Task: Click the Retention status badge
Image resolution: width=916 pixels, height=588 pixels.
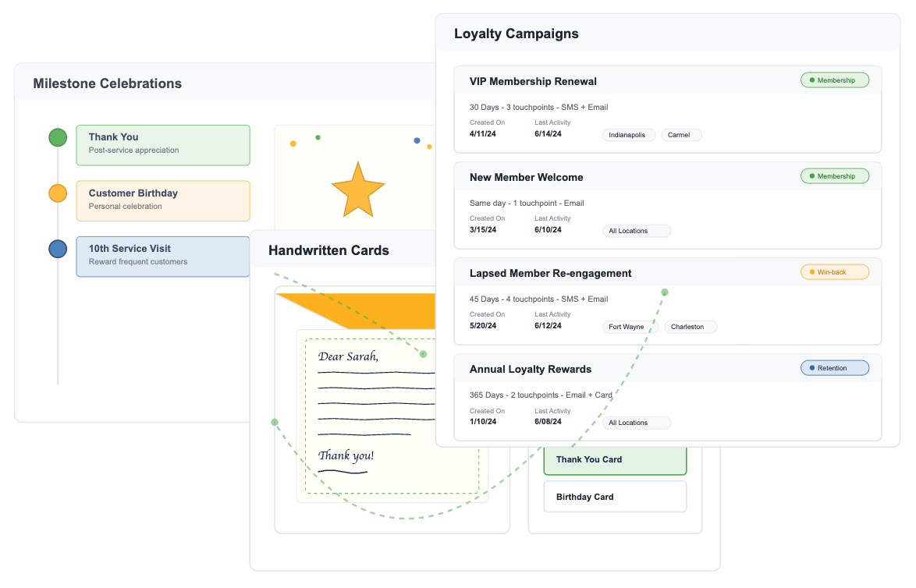Action: click(834, 368)
